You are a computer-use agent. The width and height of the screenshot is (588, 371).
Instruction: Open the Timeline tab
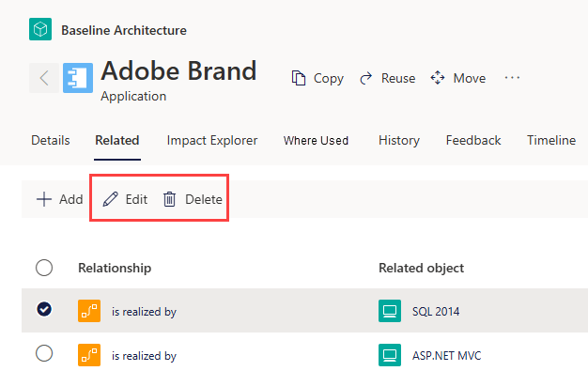[x=551, y=140]
